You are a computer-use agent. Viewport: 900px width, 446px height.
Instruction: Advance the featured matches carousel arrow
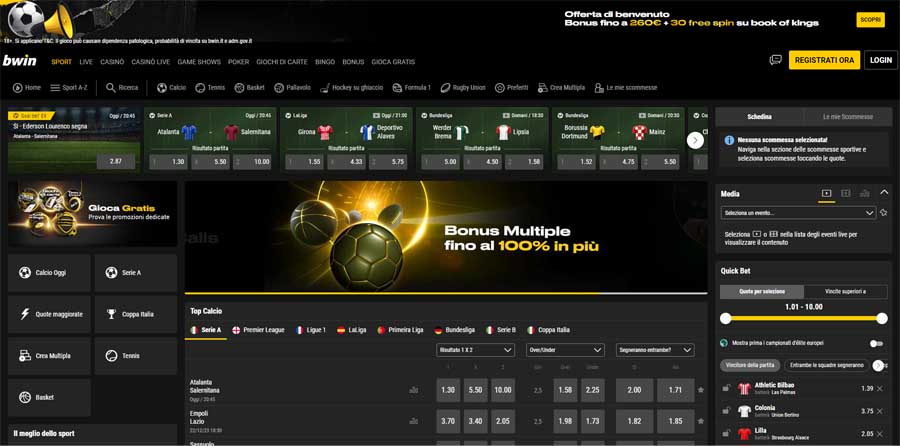pyautogui.click(x=695, y=140)
